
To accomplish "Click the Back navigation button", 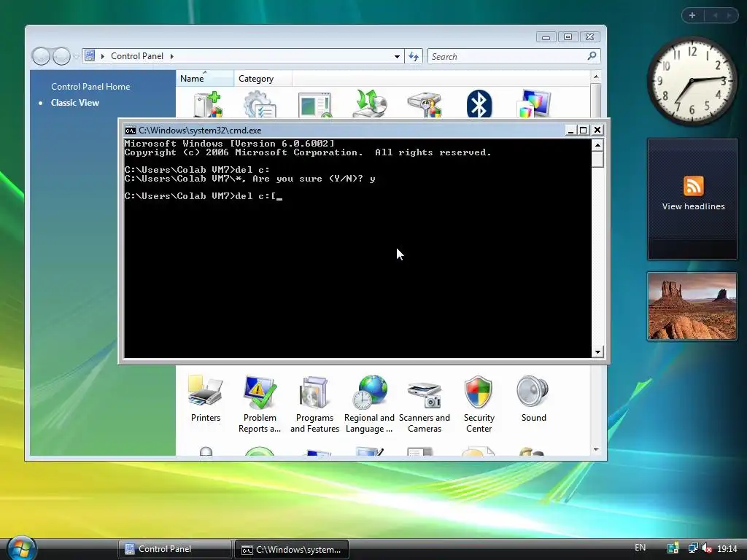I will [41, 56].
